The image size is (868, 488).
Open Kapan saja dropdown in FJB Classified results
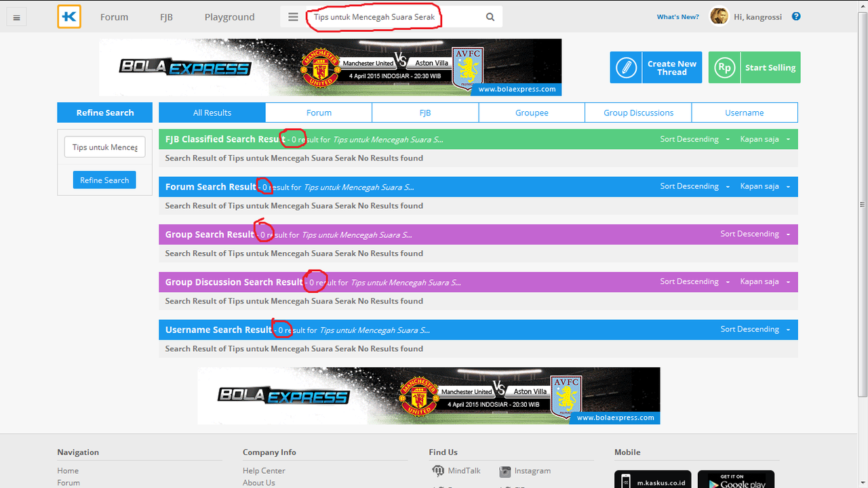765,139
